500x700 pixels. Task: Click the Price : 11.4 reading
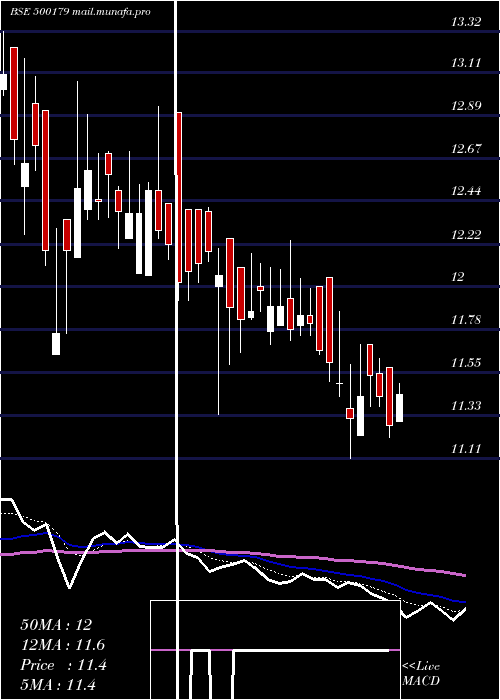(x=63, y=665)
